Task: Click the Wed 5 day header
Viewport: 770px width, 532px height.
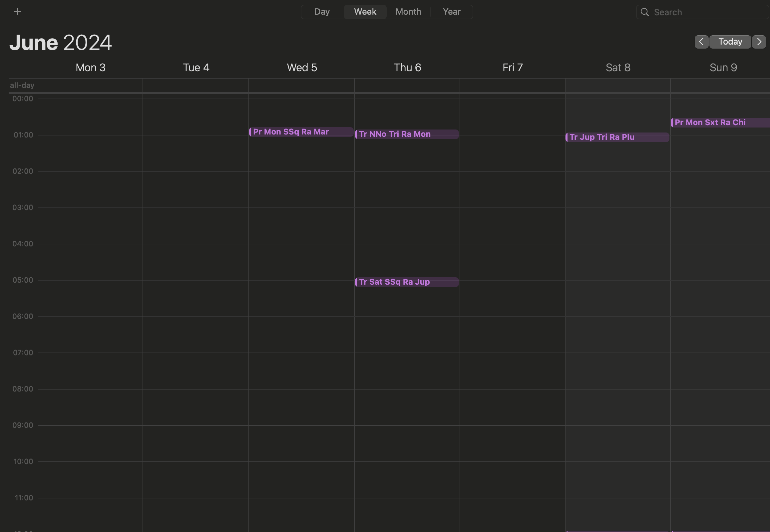Action: coord(302,68)
